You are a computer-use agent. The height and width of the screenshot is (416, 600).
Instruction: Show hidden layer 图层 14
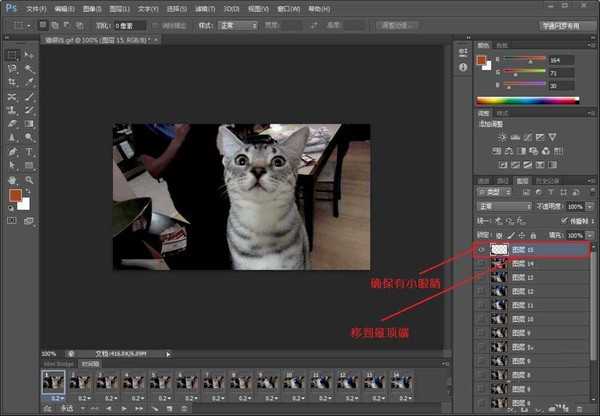tap(481, 263)
